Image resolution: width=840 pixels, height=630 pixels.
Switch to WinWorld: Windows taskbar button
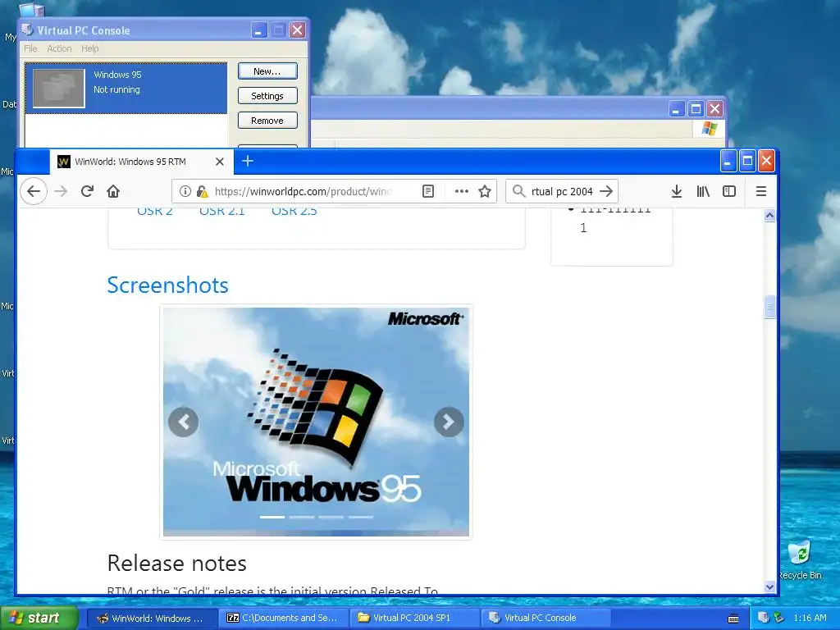(153, 619)
